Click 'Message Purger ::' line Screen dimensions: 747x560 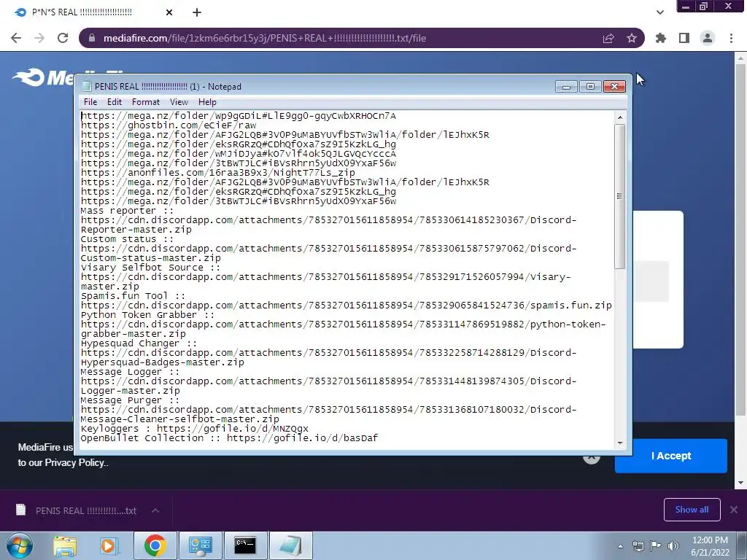pos(130,400)
